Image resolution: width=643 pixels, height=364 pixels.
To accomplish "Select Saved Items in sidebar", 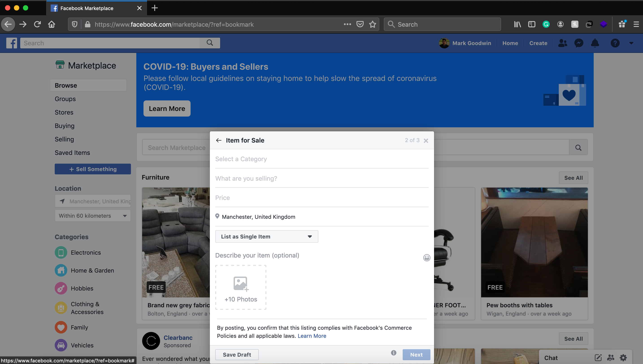I will coord(72,153).
